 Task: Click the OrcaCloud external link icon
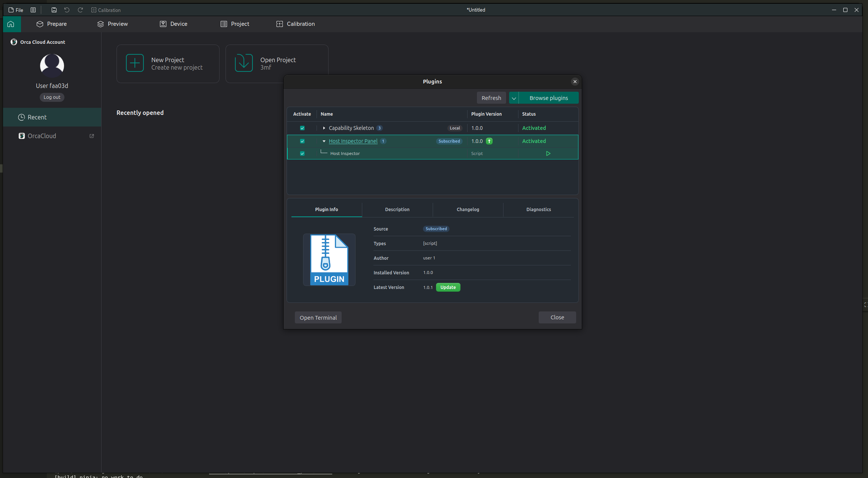(92, 136)
